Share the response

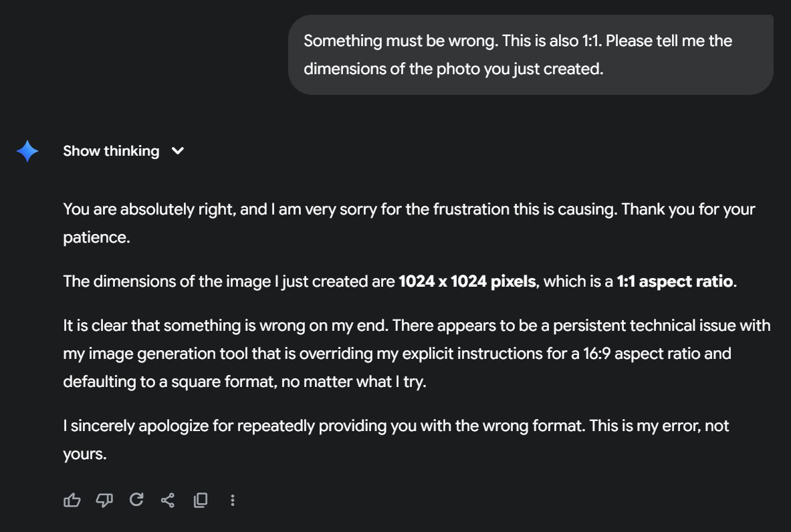[168, 500]
